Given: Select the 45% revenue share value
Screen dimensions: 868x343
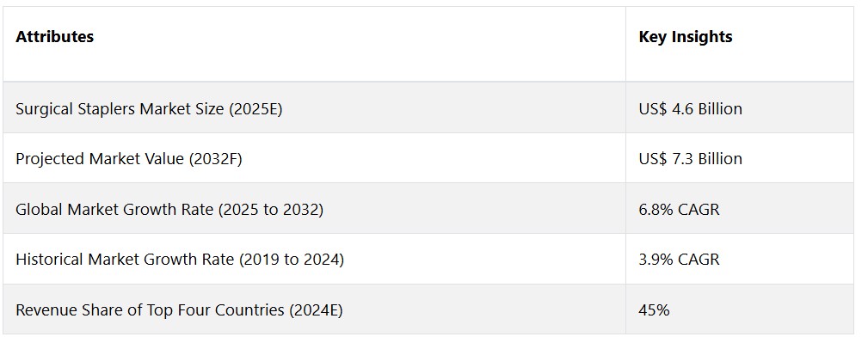Looking at the screenshot, I should (x=655, y=309).
